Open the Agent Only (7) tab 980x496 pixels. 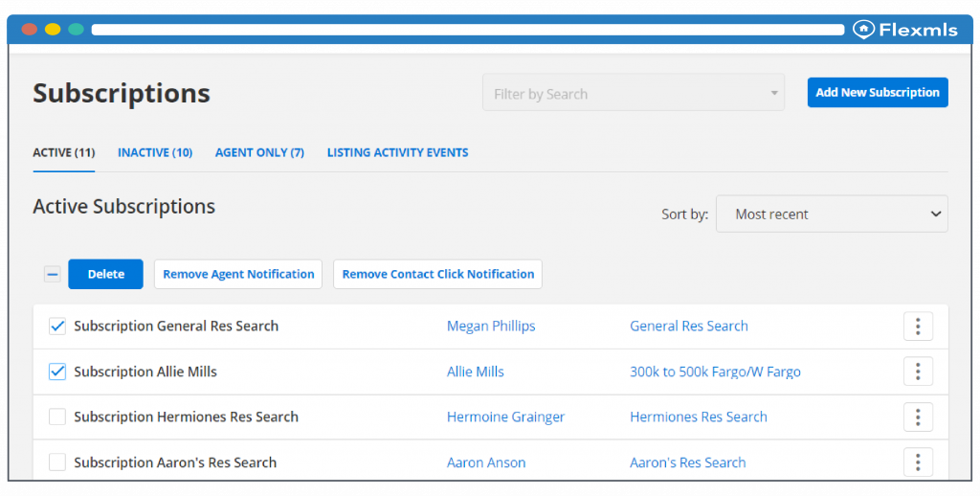point(259,152)
